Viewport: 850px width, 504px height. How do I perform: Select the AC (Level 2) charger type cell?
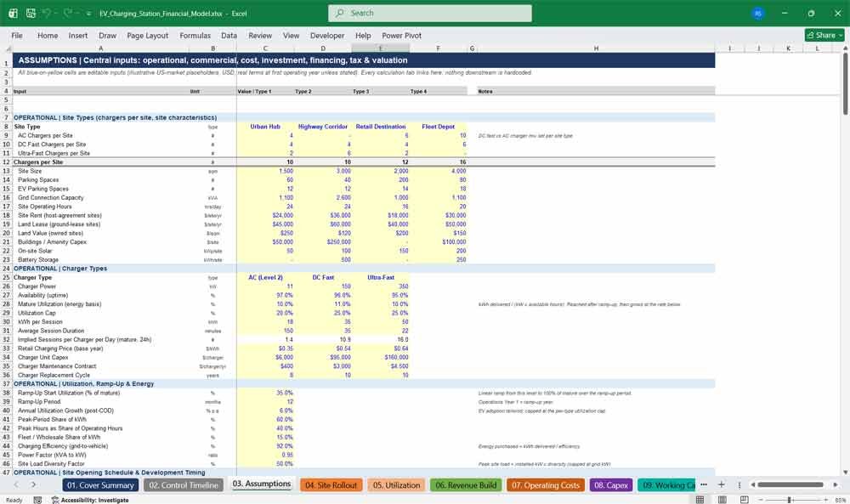coord(265,277)
